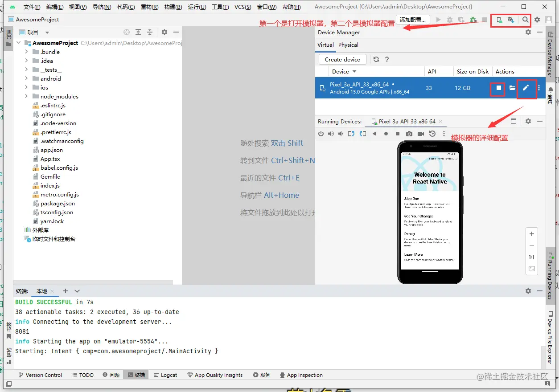Open Device Manager from the main toolbar
Viewport: 559px width, 392px height.
coord(499,20)
